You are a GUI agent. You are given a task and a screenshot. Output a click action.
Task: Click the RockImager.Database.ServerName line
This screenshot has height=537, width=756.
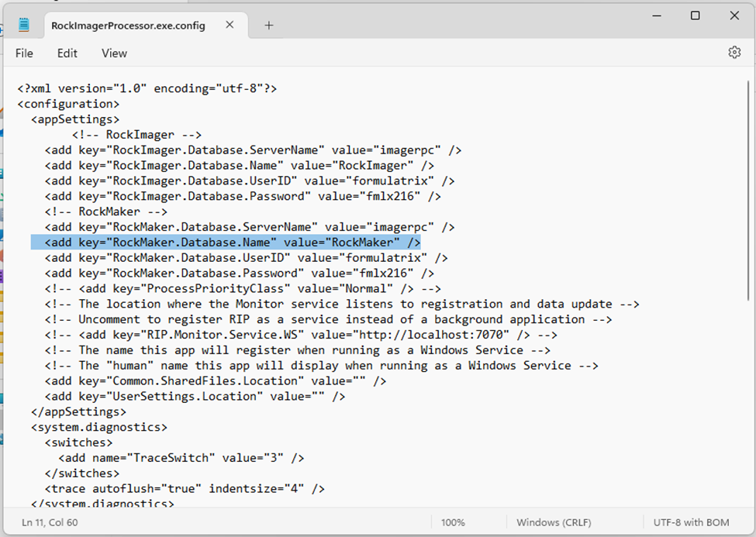tap(253, 150)
